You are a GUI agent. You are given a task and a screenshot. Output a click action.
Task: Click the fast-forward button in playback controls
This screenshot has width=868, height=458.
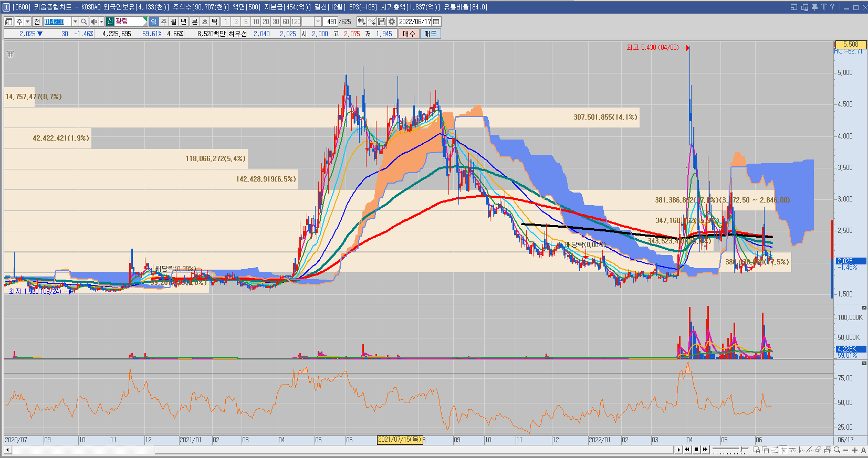coord(705,450)
